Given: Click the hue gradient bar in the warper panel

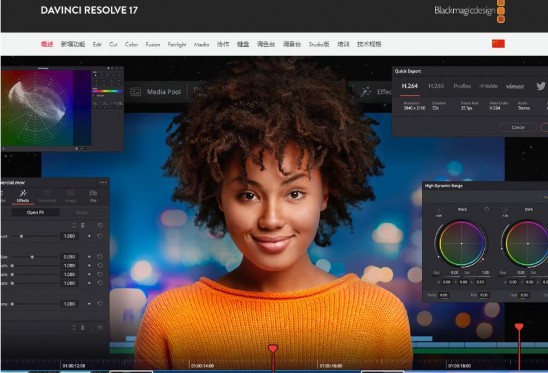Looking at the screenshot, I should [x=107, y=91].
